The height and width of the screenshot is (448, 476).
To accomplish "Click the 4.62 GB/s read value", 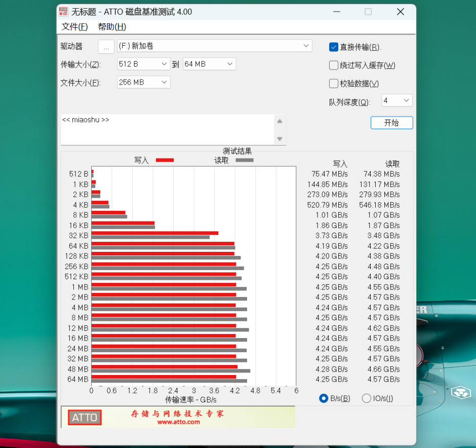I will click(x=384, y=328).
